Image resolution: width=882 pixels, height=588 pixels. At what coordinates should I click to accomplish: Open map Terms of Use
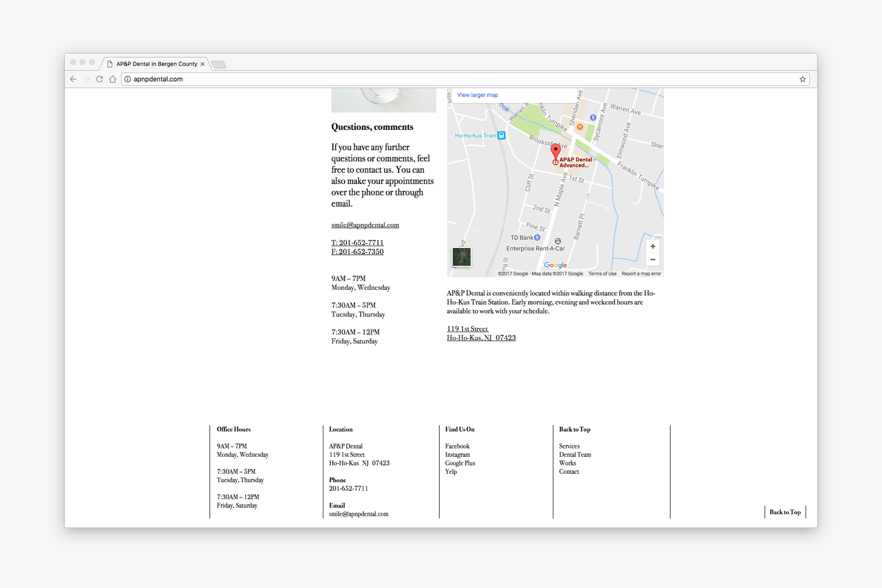click(602, 273)
